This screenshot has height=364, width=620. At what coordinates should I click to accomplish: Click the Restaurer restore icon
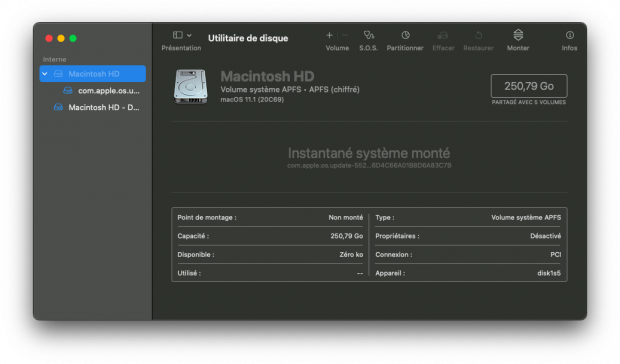click(x=478, y=35)
